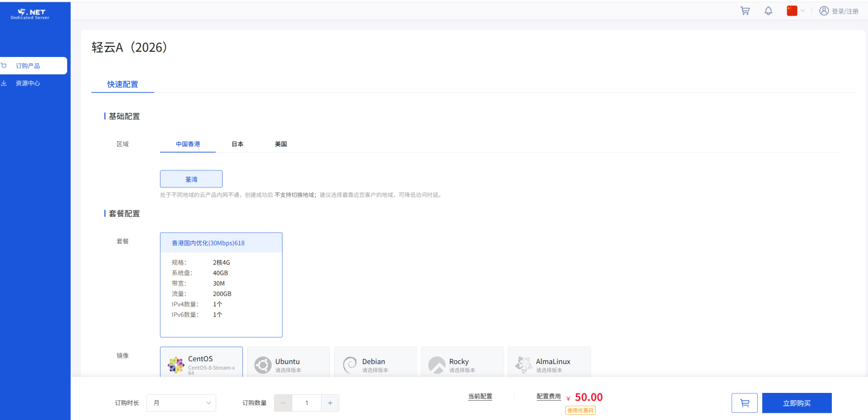Image resolution: width=868 pixels, height=420 pixels.
Task: Click the 40GB system disk value
Action: coord(220,273)
